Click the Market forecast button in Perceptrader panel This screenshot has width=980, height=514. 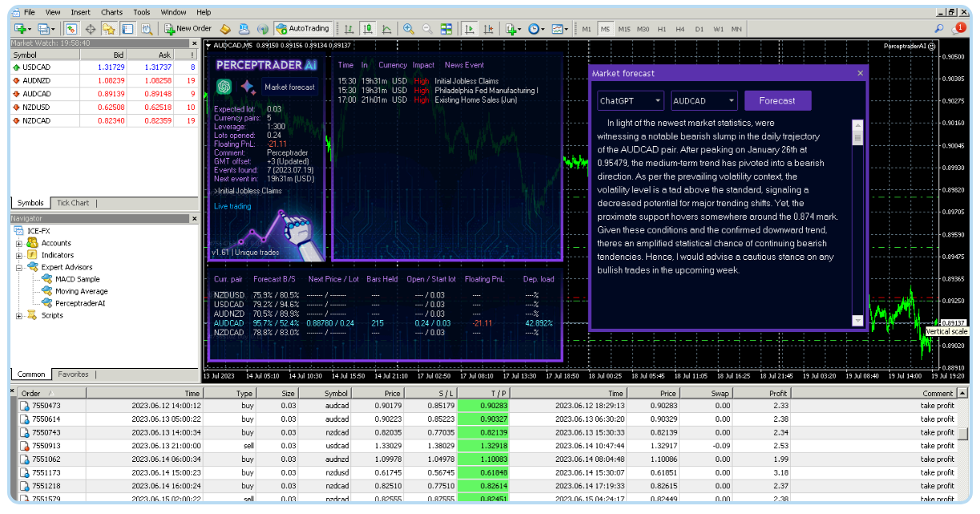pyautogui.click(x=290, y=87)
